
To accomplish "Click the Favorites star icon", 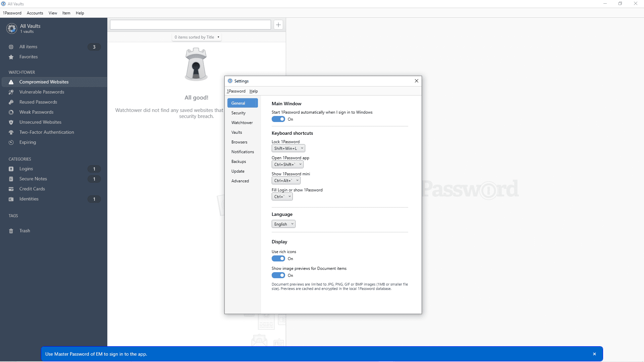I will pyautogui.click(x=11, y=57).
